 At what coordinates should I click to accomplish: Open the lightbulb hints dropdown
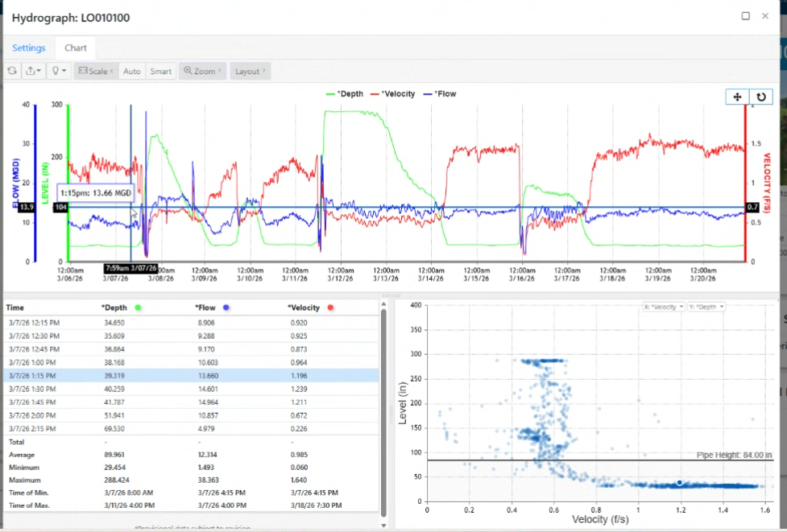point(60,71)
